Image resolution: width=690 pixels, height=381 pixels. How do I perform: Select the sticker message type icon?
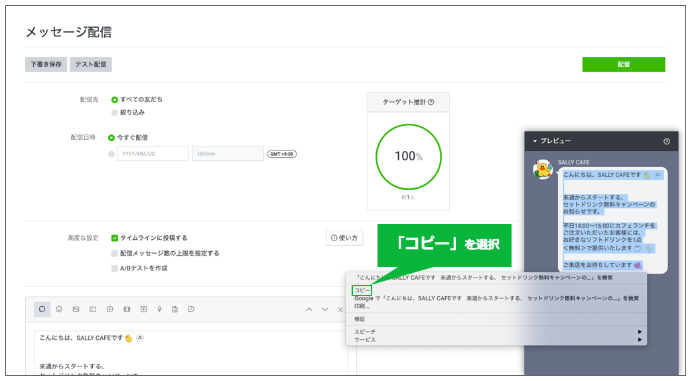(x=59, y=309)
